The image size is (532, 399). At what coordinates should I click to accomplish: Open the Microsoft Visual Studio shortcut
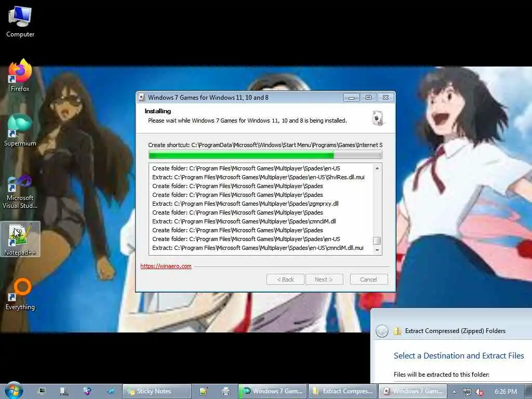[20, 192]
